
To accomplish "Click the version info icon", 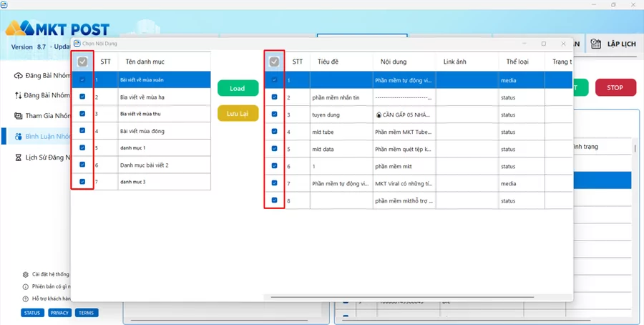I will (26, 286).
